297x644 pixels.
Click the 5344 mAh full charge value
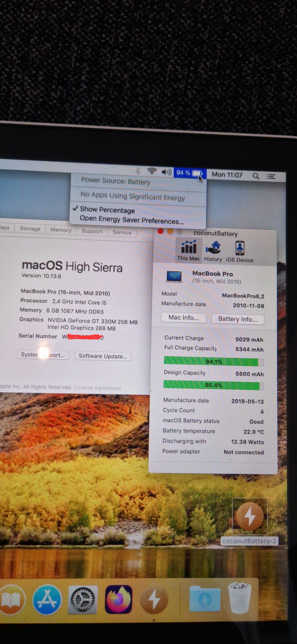pyautogui.click(x=249, y=349)
